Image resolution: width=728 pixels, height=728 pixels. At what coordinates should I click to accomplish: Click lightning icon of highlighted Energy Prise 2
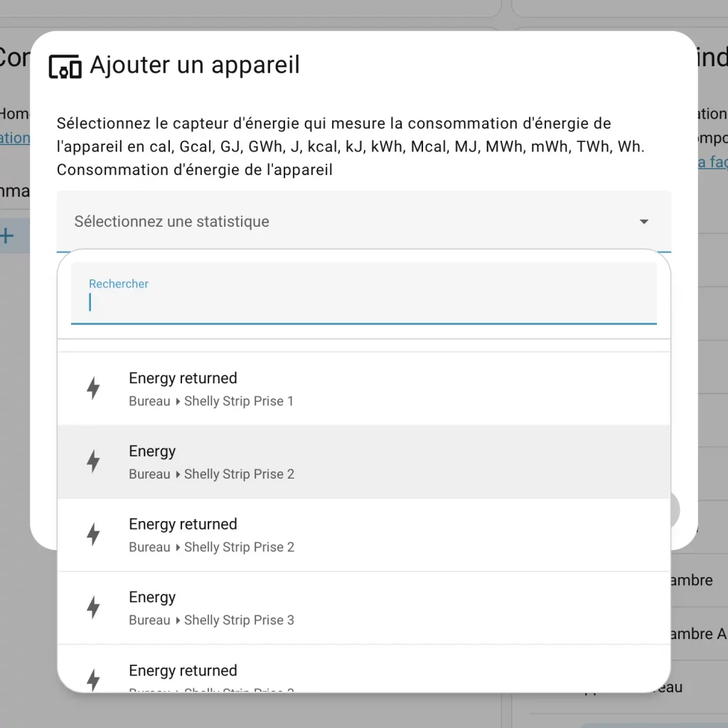[93, 462]
